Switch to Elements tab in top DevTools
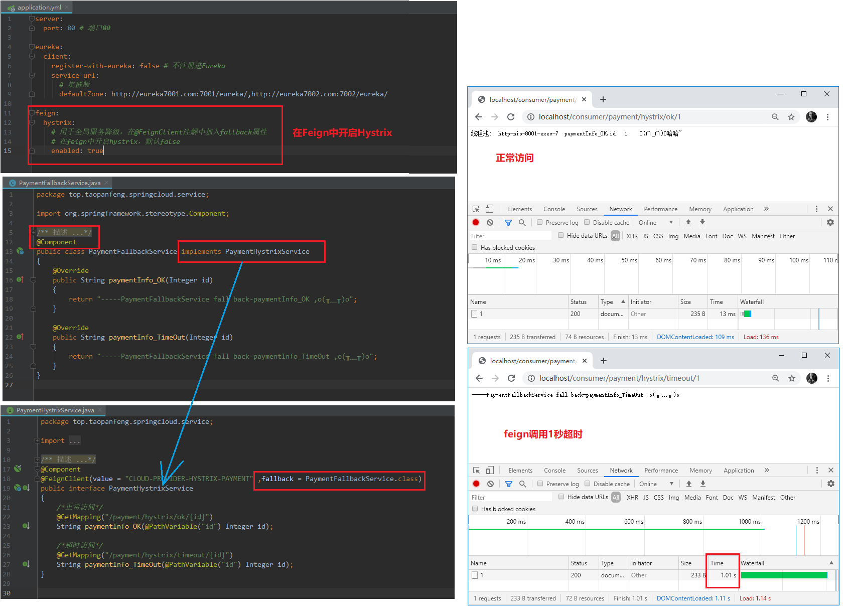This screenshot has height=616, width=846. 520,209
